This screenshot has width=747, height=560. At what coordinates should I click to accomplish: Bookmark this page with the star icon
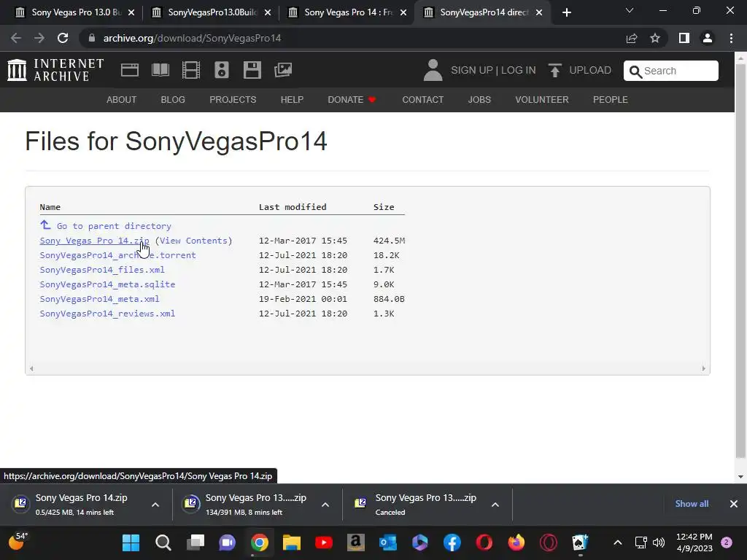655,38
